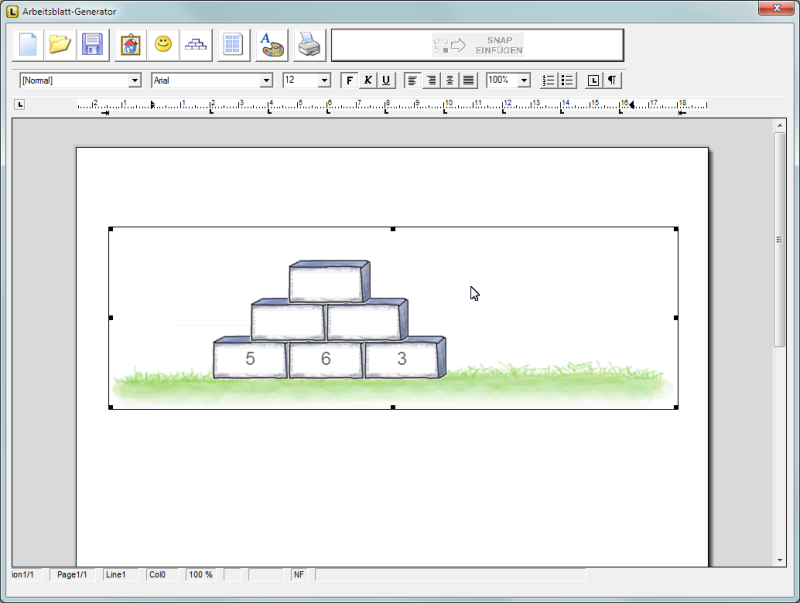Click the table grid toolbar icon
This screenshot has width=800, height=603.
[234, 44]
